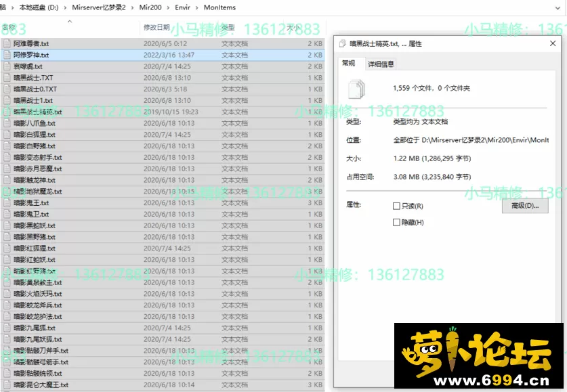Click file icon of 暗黑战士1.txt
This screenshot has width=567, height=392.
point(7,100)
